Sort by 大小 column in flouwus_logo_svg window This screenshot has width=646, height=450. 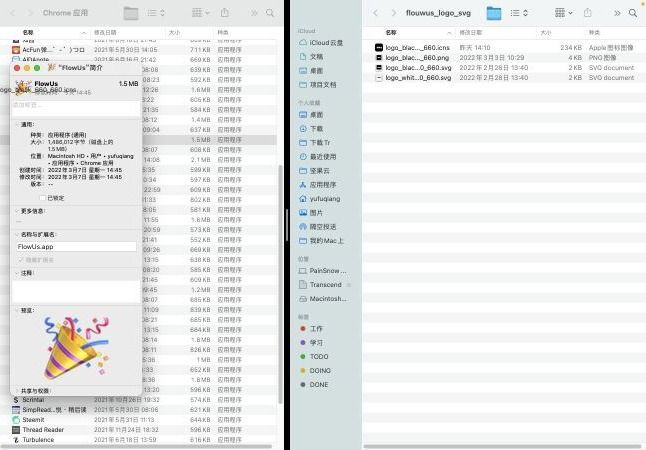(x=545, y=32)
